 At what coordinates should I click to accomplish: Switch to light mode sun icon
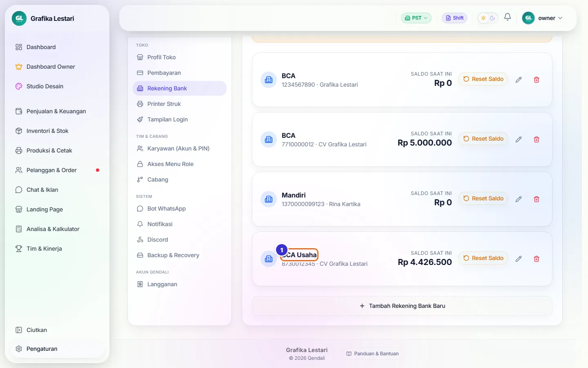[x=483, y=18]
